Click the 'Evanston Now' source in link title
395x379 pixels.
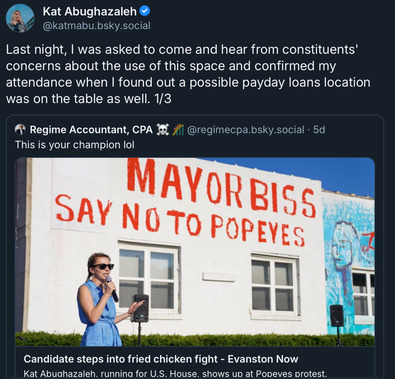(263, 359)
